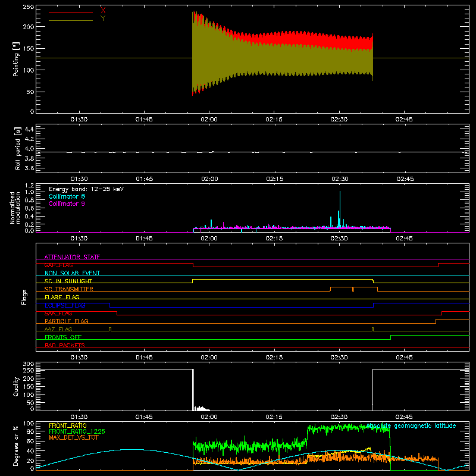Image resolution: width=476 pixels, height=476 pixels.
Task: Click the FRONTS_OFF flag label
Action: coord(63,337)
